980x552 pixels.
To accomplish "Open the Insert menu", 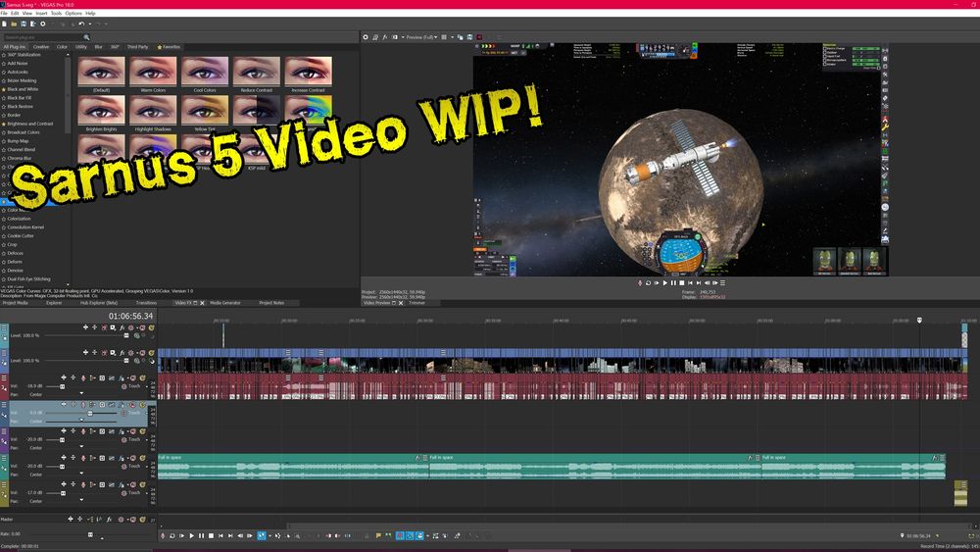I will [x=41, y=13].
